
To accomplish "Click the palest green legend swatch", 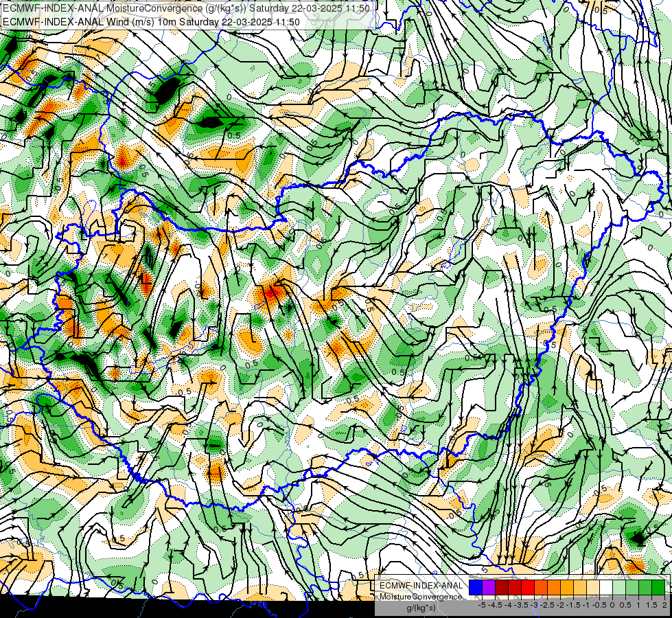I will coord(619,587).
